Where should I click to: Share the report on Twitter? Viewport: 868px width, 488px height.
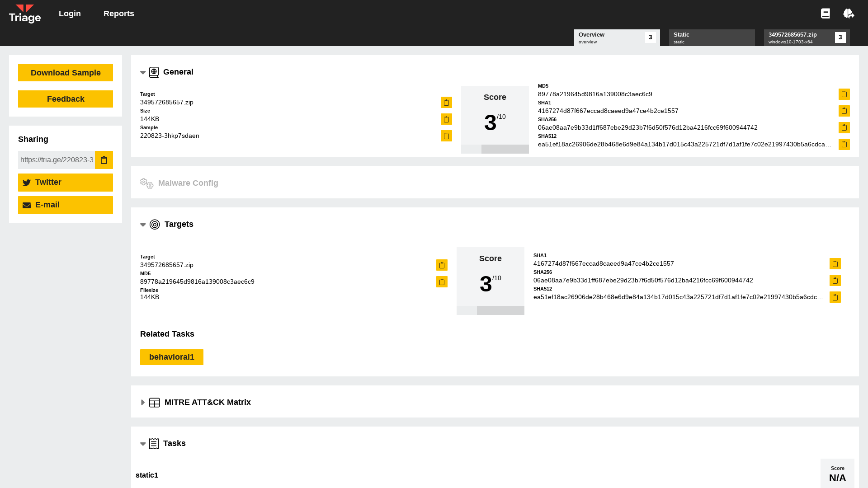[65, 182]
